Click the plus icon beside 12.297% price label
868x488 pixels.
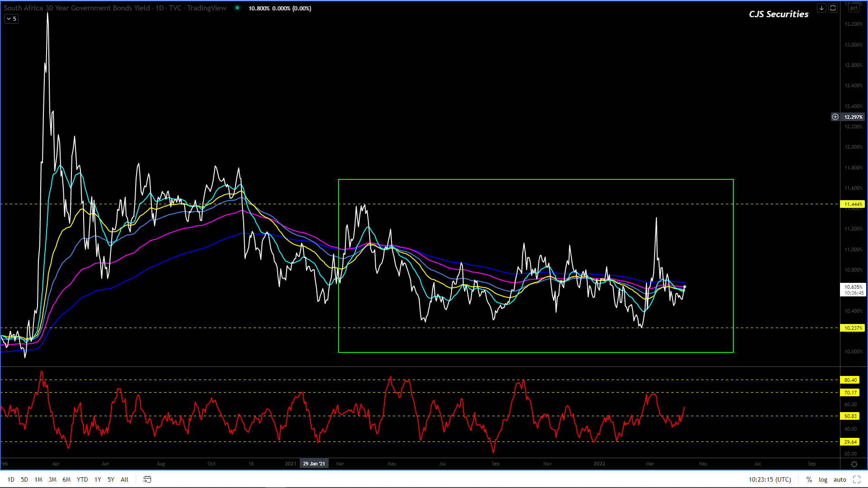click(835, 117)
